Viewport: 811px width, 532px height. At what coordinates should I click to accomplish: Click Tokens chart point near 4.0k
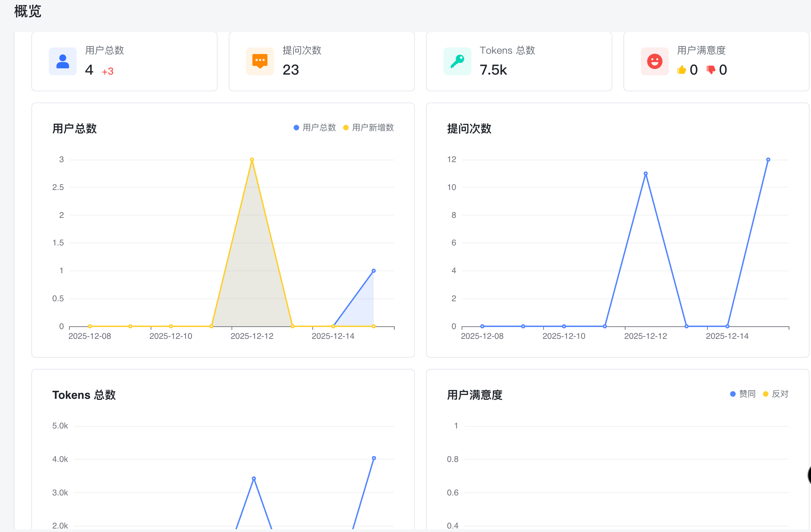[374, 458]
